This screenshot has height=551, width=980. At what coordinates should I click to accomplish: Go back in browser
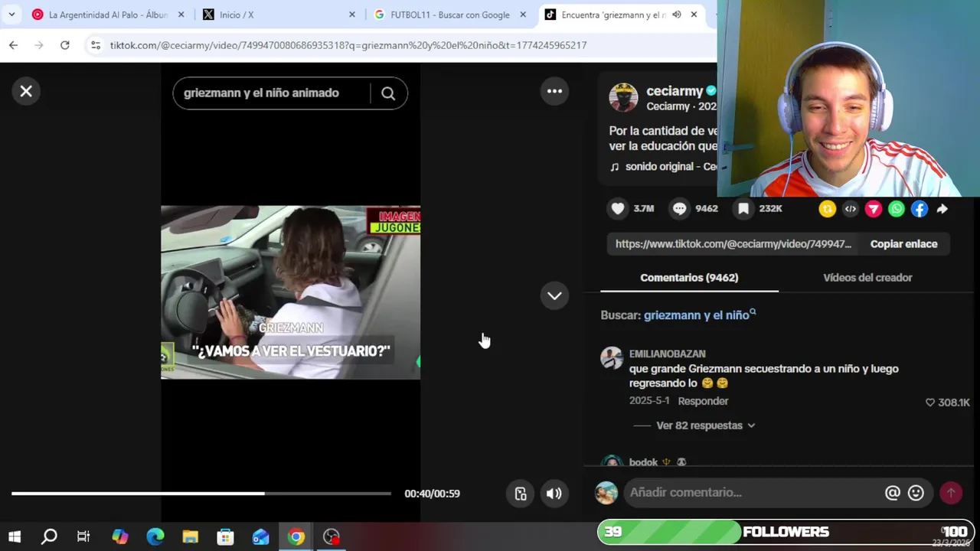point(13,45)
